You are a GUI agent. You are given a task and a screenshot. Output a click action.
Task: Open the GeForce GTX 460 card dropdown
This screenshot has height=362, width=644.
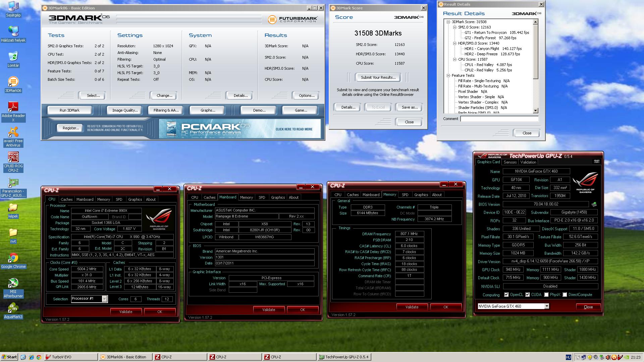tap(547, 306)
